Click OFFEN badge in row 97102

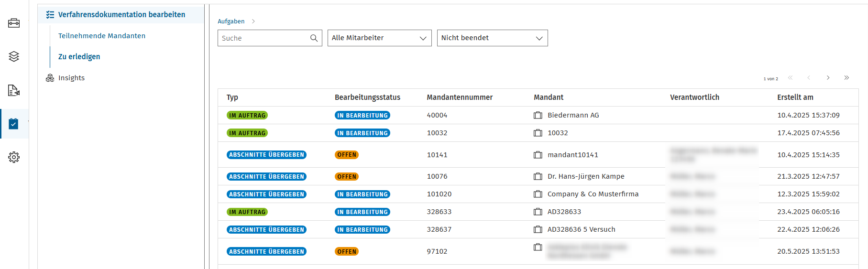coord(347,251)
